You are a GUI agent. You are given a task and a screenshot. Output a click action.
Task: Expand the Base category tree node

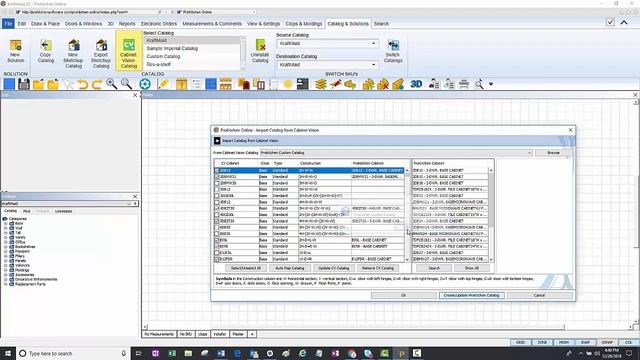(6, 223)
